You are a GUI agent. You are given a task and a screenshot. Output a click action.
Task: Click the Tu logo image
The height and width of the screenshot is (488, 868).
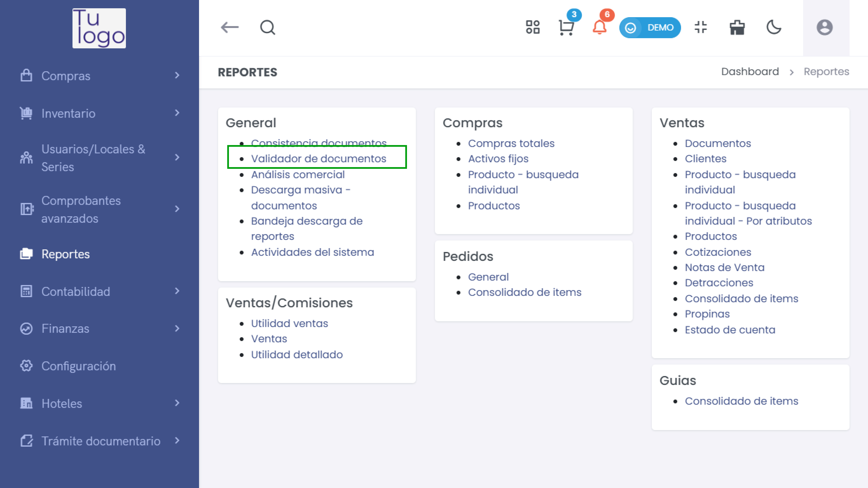point(99,28)
